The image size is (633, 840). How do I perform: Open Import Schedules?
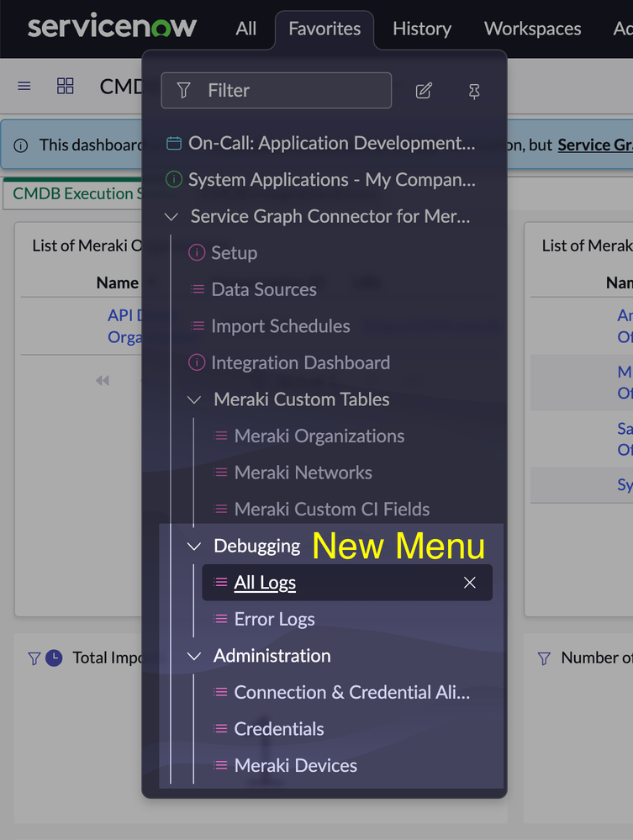[x=281, y=325]
